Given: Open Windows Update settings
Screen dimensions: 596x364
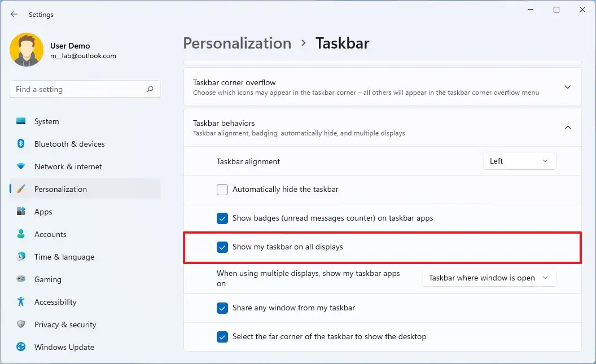Looking at the screenshot, I should [x=64, y=347].
